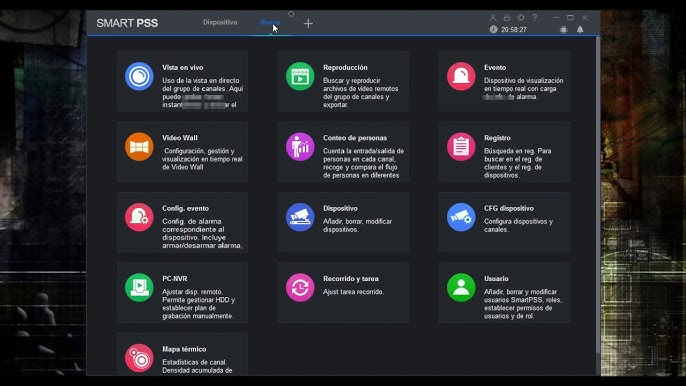Close the Nueva tab with small x

pos(291,14)
